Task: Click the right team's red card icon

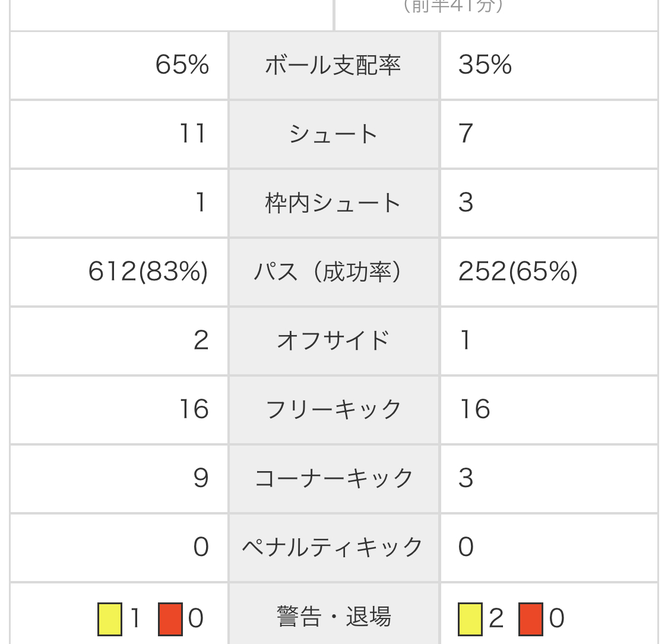Action: tap(530, 619)
